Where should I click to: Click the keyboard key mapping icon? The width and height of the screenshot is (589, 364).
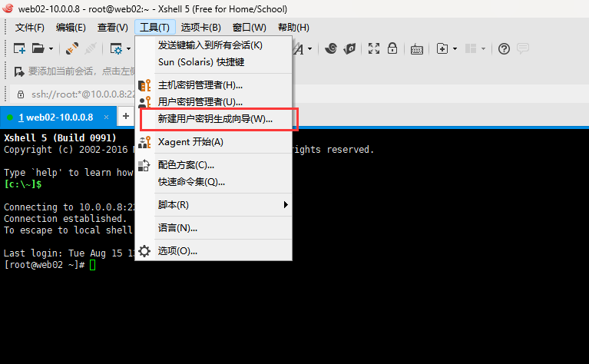tap(416, 49)
